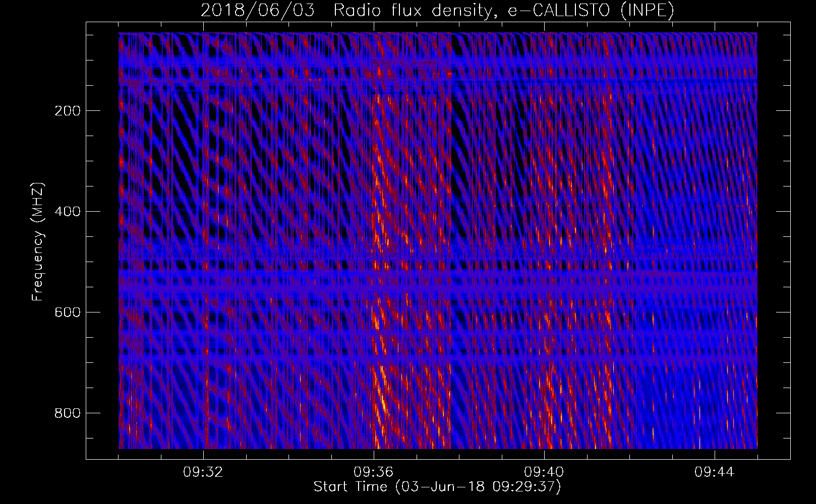Click the 09:36 time tick label
Screen dimensions: 816x504
374,472
